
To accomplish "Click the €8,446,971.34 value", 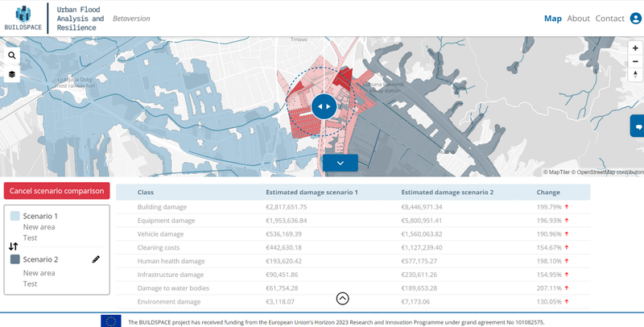I will pyautogui.click(x=422, y=207).
